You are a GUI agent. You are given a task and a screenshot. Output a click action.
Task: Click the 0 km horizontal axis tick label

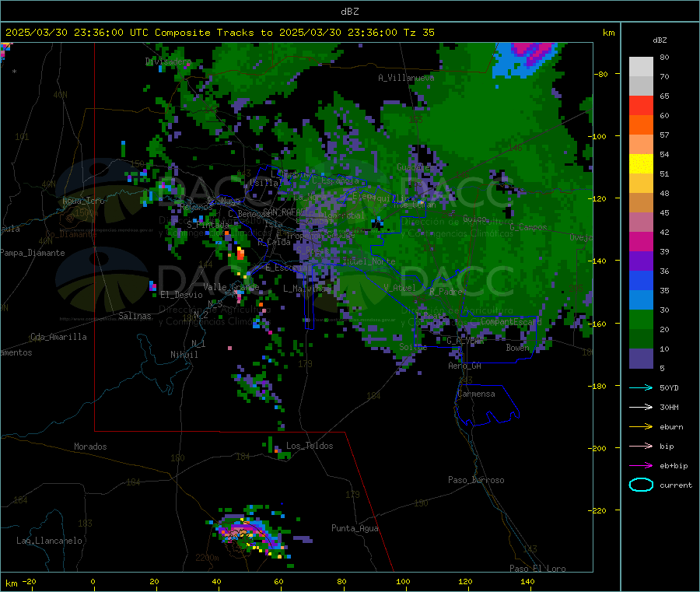pyautogui.click(x=93, y=581)
